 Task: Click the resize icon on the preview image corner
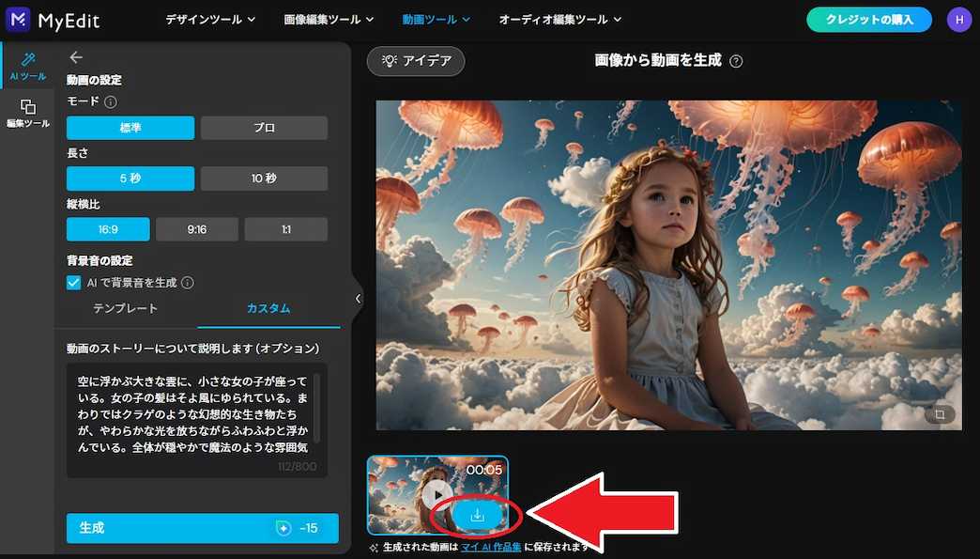coord(939,413)
